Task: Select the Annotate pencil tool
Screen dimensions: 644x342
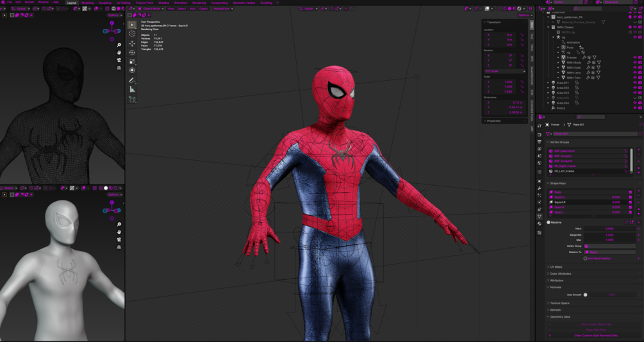Action: click(x=132, y=80)
